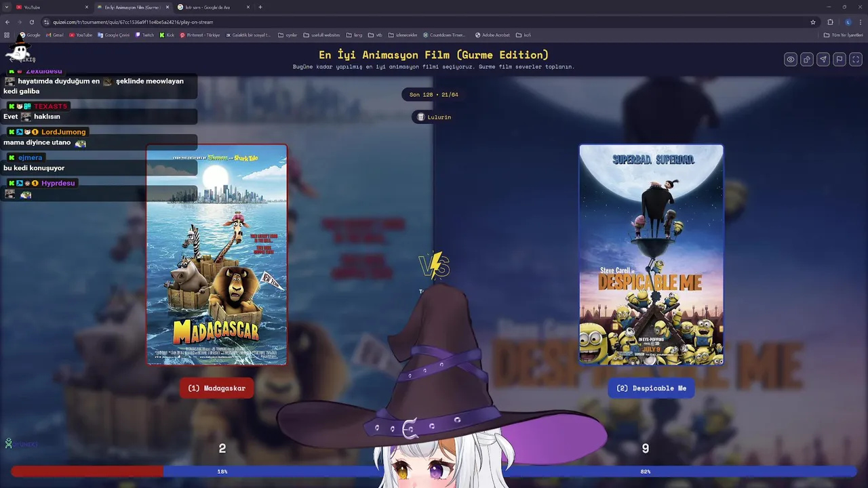
Task: Toggle fullscreen mode icon
Action: click(856, 60)
